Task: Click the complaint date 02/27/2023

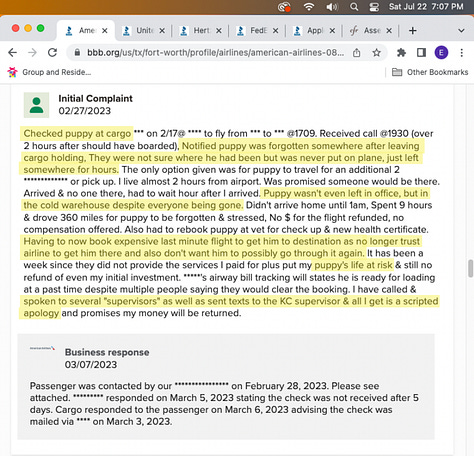Action: tap(85, 111)
